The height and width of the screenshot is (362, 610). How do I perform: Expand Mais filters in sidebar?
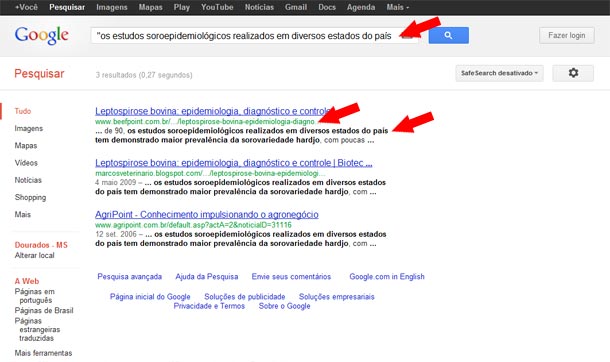(x=23, y=214)
